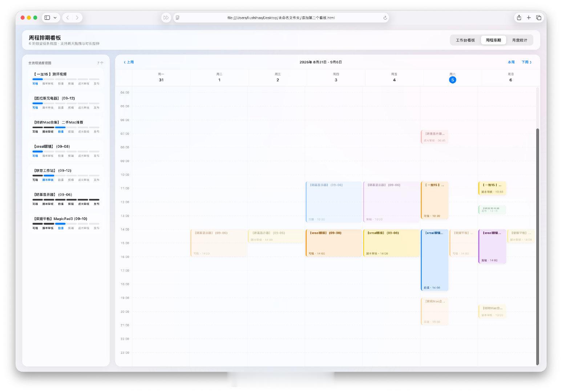Go to next week with 下周
Image resolution: width=562 pixels, height=392 pixels.
526,62
